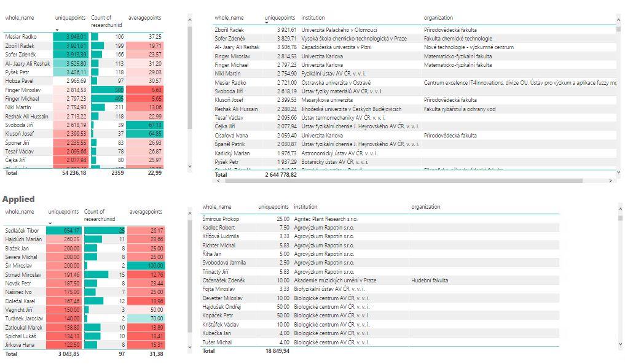This screenshot has width=625, height=364.
Task: Sort the top-right table by the institution column
Action: pyautogui.click(x=313, y=18)
